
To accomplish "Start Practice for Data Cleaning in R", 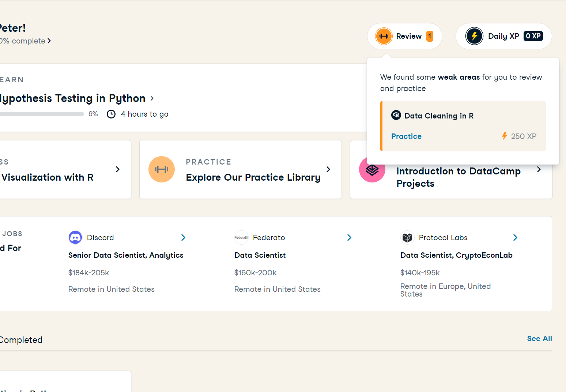I will [x=406, y=136].
